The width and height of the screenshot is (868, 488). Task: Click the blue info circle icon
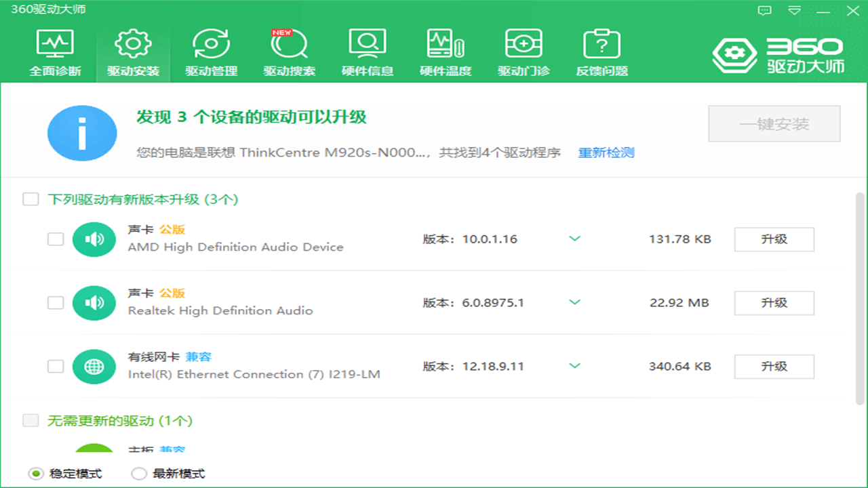82,133
